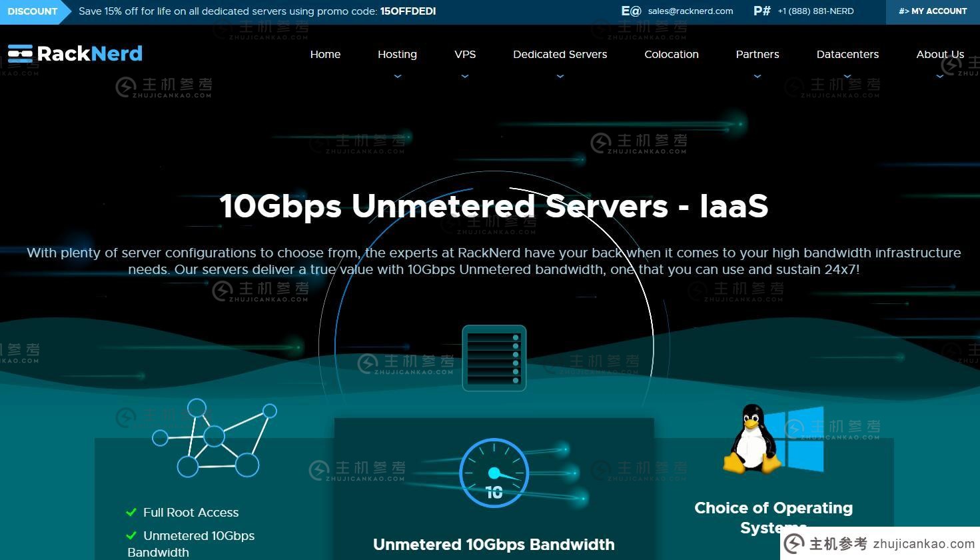Click the hero paragraph about server configurations
Image resolution: width=980 pixels, height=560 pixels.
point(494,261)
